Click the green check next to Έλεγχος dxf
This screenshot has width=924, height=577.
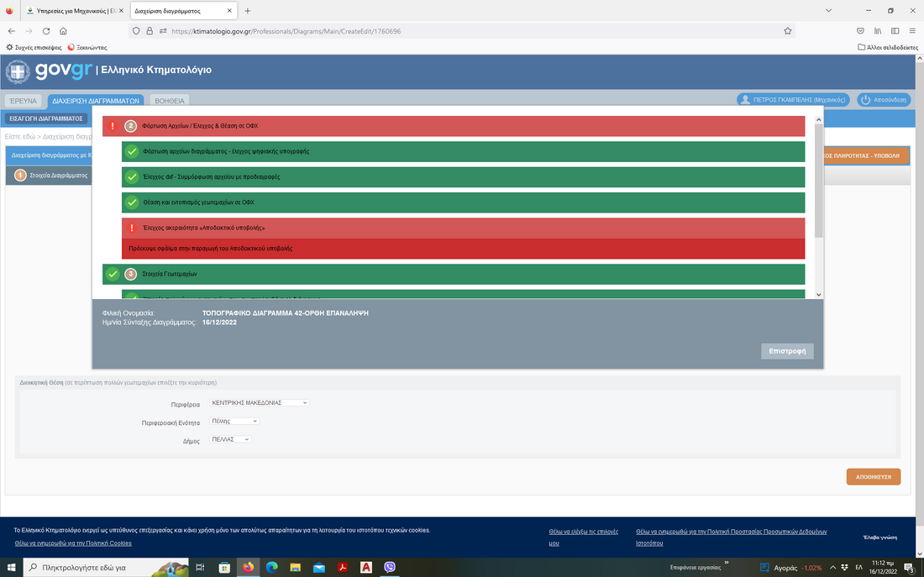tap(132, 177)
